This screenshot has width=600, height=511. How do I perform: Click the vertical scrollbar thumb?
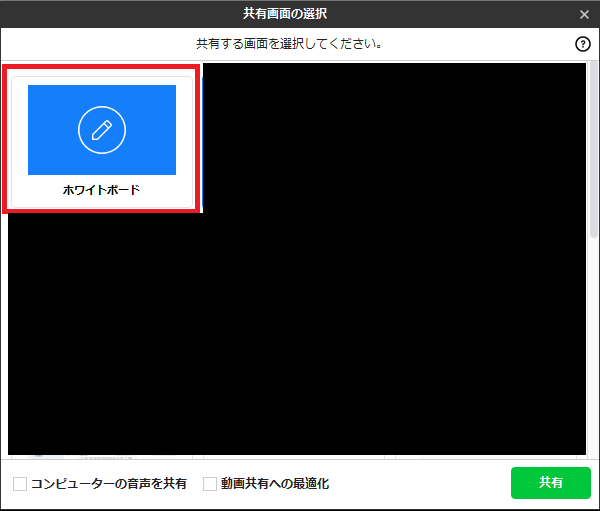tap(594, 150)
